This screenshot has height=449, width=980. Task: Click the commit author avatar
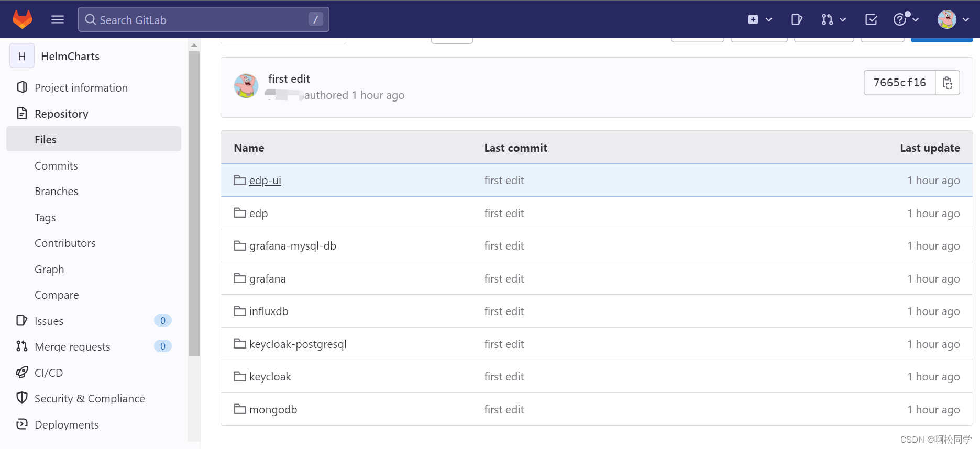(246, 86)
